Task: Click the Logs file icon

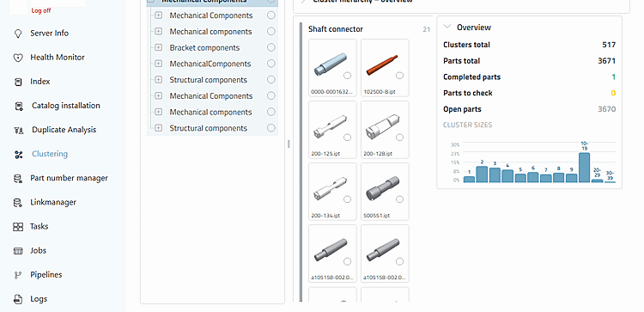Action: coord(18,299)
